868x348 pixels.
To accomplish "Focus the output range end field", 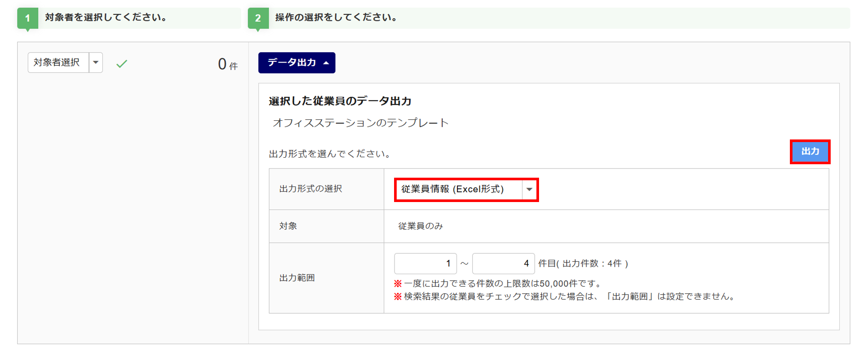I will coord(503,264).
